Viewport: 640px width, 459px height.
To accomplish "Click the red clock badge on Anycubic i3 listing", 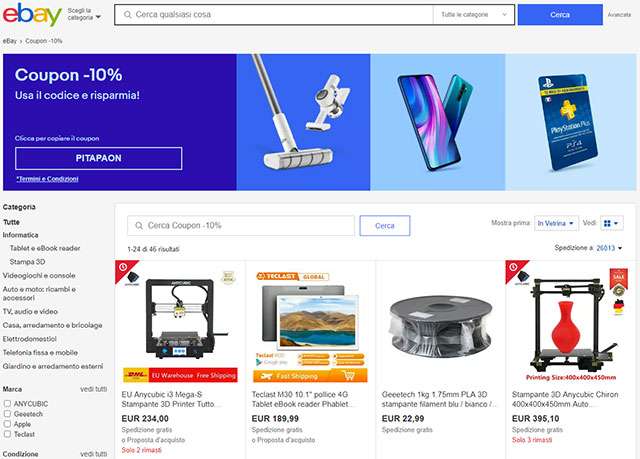I will point(124,268).
